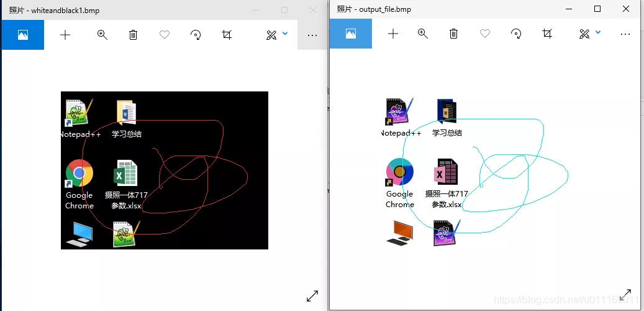
Task: Favorite the photo in whiteandblack1.bmp window
Action: 165,35
